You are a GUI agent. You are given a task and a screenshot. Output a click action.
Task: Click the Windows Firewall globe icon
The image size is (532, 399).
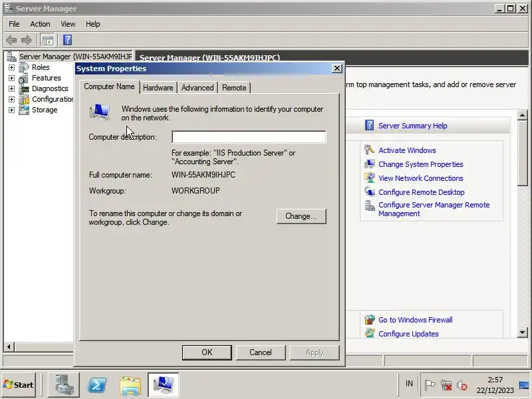coord(370,320)
